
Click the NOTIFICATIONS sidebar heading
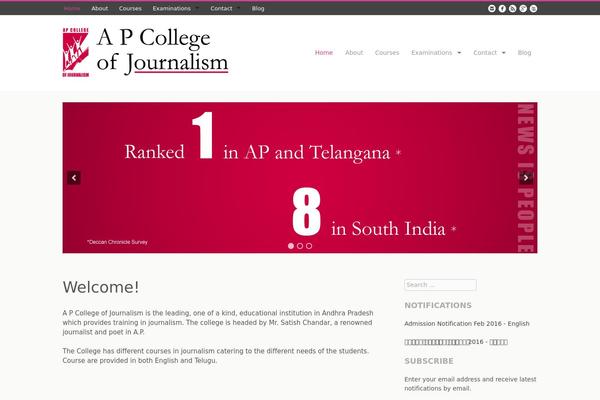click(x=438, y=305)
